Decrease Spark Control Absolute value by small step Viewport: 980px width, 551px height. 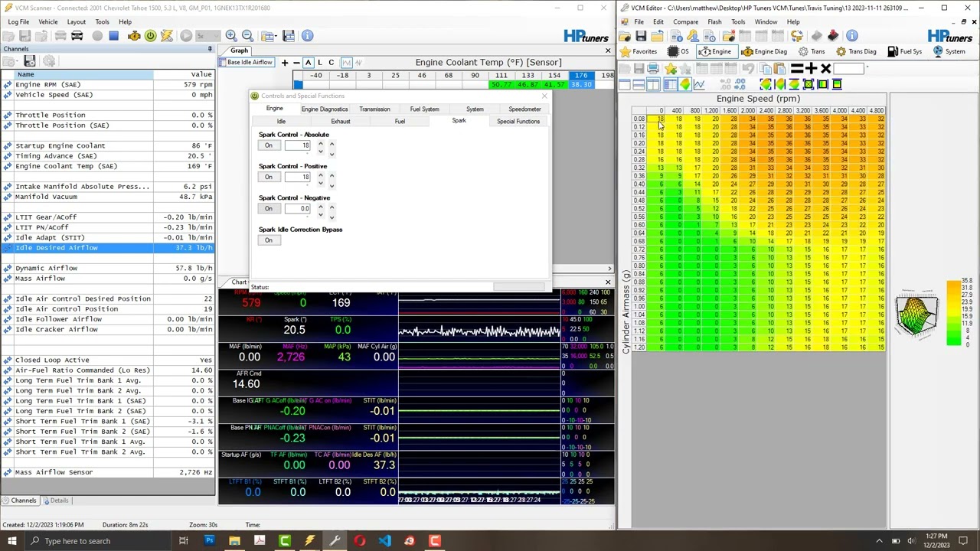[321, 152]
